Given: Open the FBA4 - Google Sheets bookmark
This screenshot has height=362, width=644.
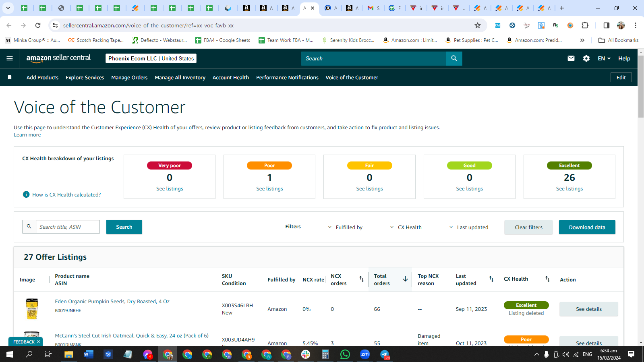Looking at the screenshot, I should (x=222, y=40).
